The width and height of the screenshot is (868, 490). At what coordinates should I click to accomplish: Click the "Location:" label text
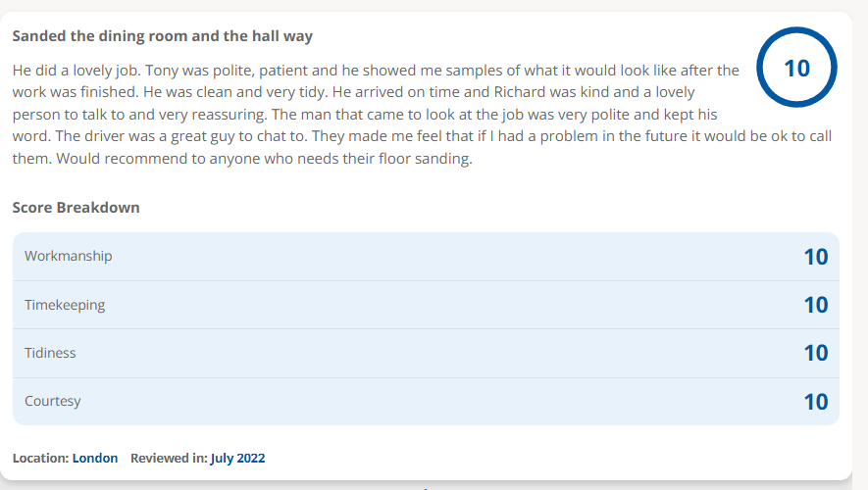point(40,458)
